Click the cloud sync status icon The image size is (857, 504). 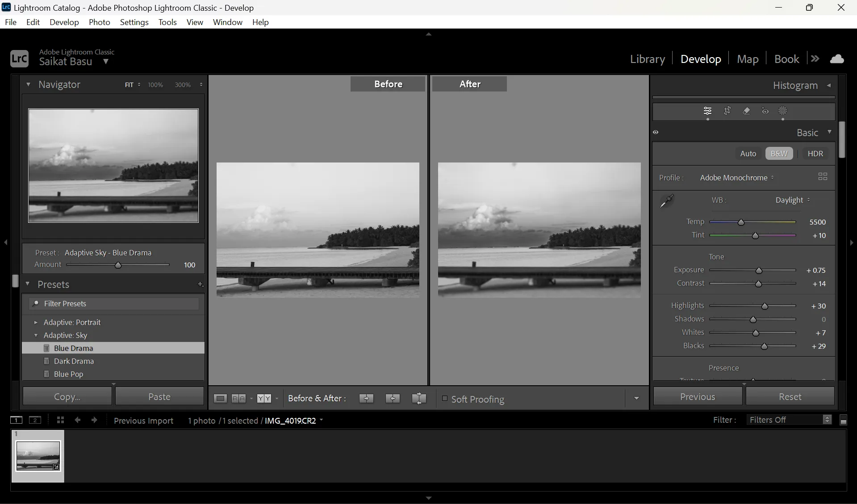[x=838, y=58]
